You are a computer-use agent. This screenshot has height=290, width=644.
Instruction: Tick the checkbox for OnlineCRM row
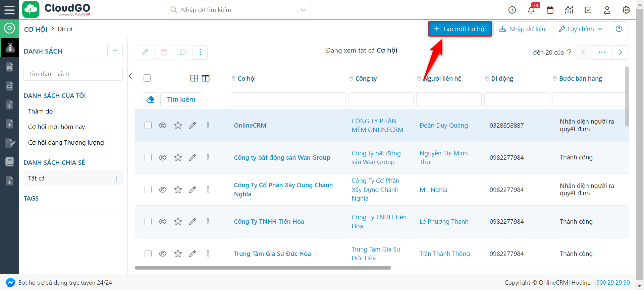click(148, 125)
